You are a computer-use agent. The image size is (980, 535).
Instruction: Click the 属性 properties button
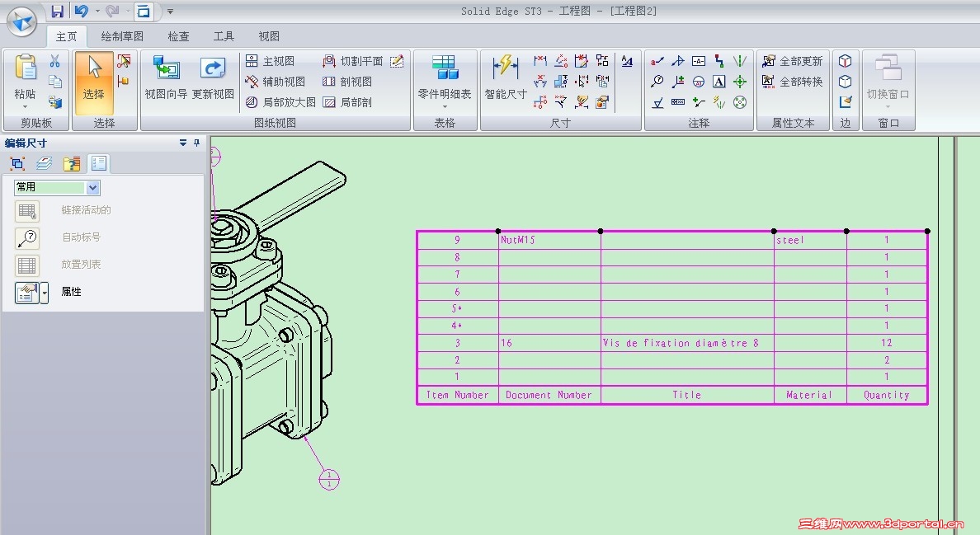click(27, 293)
